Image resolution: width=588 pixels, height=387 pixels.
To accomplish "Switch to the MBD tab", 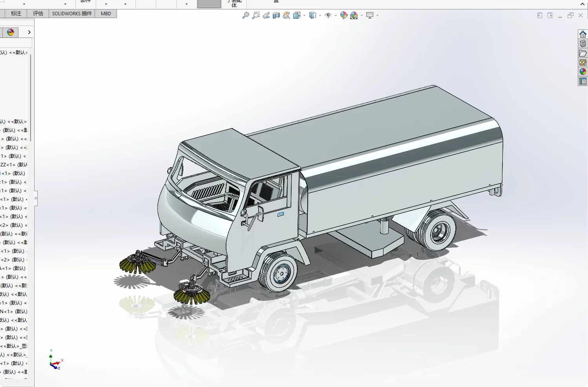I will (106, 13).
